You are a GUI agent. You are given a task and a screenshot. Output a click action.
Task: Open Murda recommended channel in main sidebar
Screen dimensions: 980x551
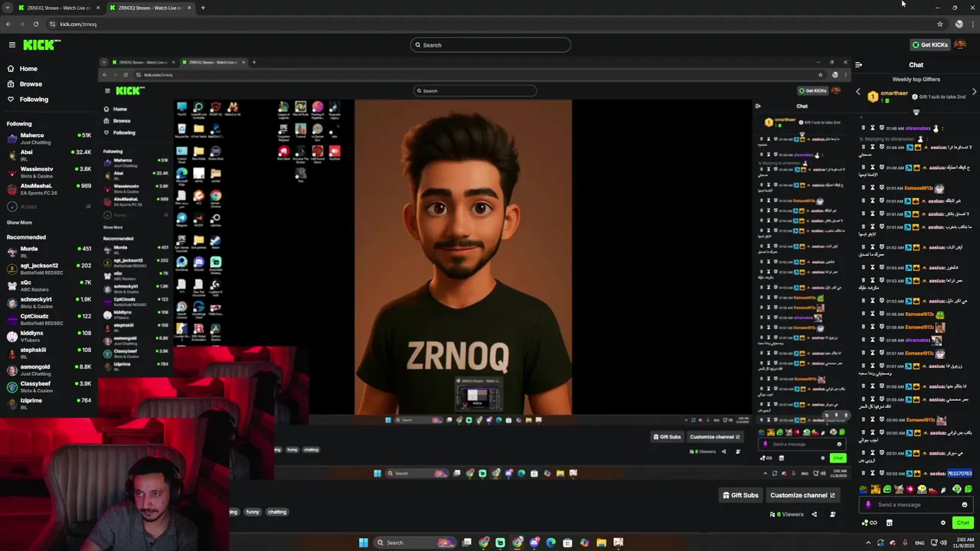[49, 252]
